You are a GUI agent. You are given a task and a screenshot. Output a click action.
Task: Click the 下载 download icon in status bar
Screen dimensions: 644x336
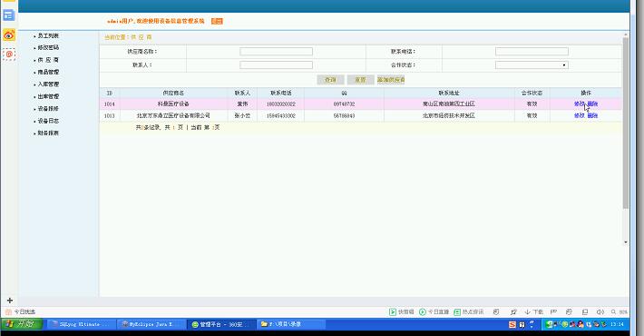533,312
